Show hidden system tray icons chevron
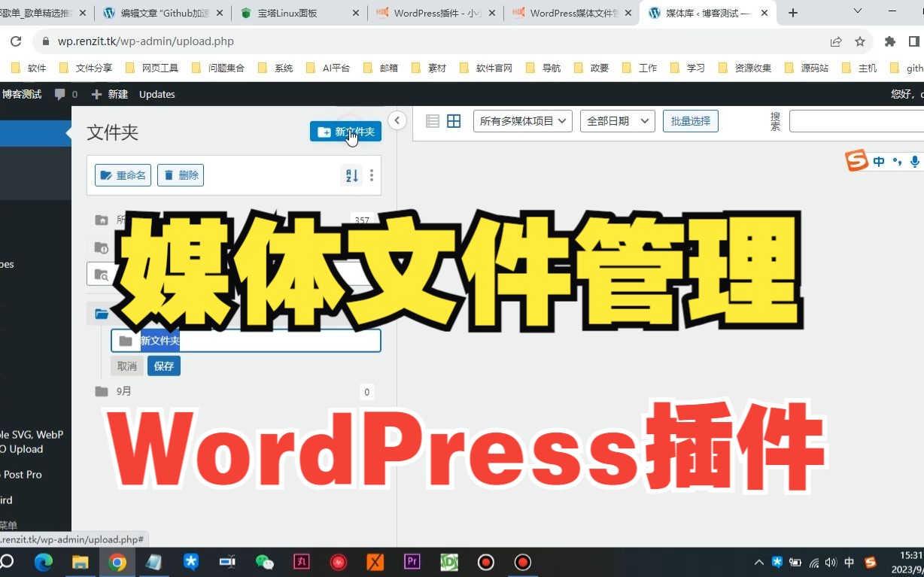Viewport: 924px width, 577px height. [759, 563]
